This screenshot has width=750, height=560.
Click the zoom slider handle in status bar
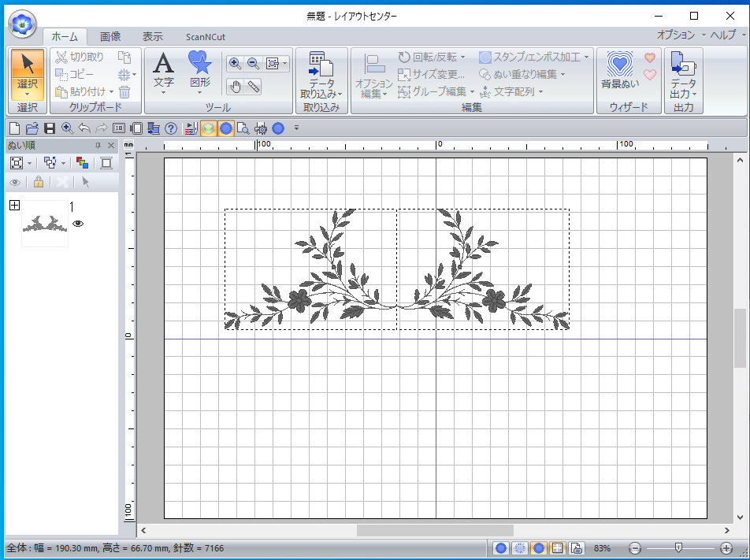point(678,548)
